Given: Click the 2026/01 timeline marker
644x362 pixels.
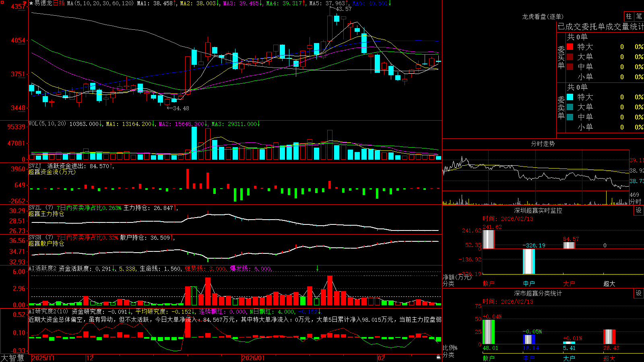Looking at the screenshot, I should point(254,358).
